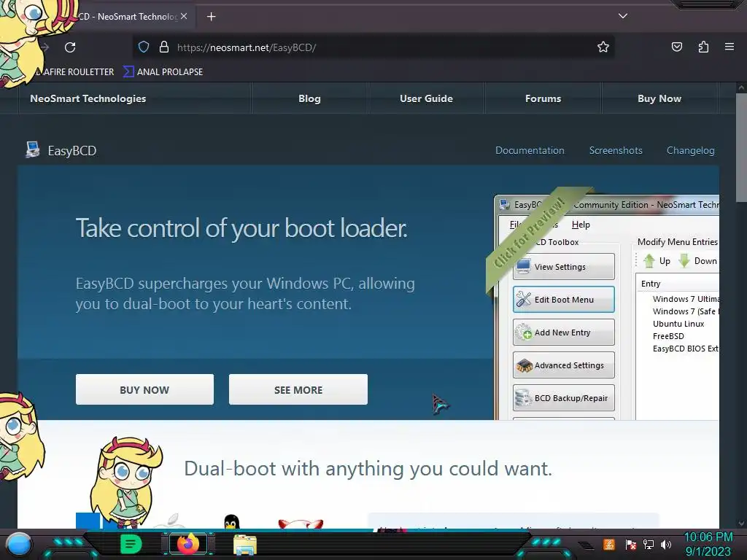Close the NeoSmart Technologies tab
Viewport: 747px width, 560px height.
click(184, 16)
